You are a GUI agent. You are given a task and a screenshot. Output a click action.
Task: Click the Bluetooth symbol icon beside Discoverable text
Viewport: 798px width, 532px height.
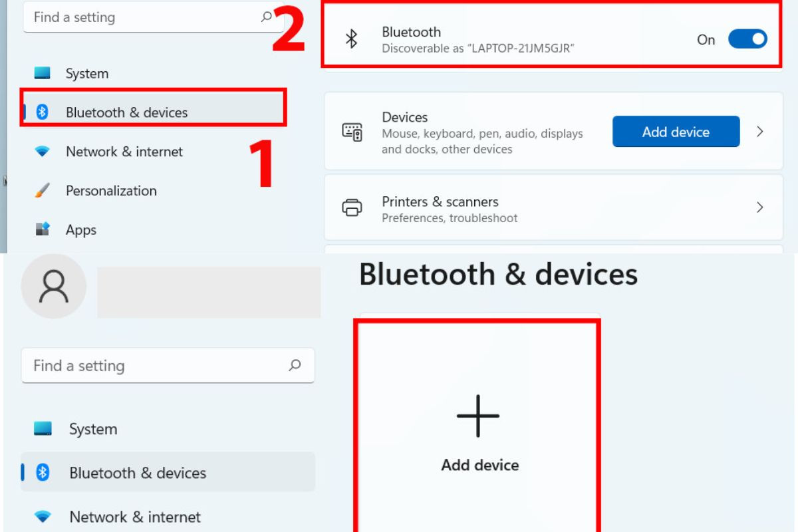[352, 39]
